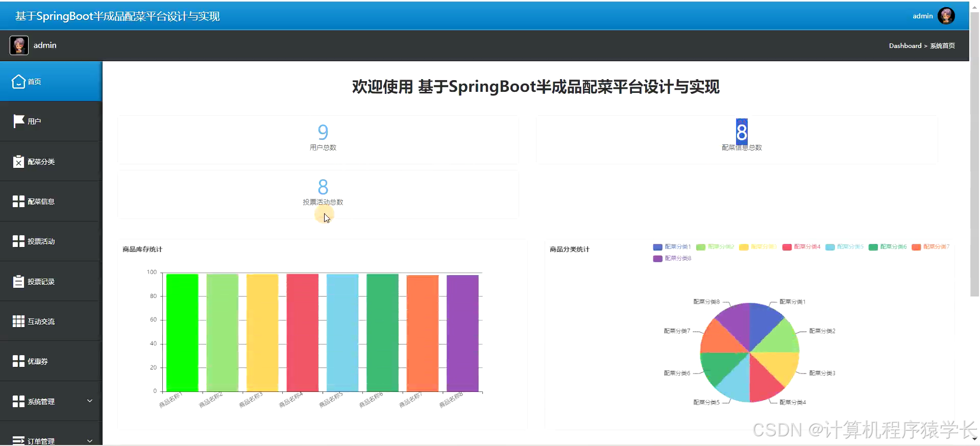
Task: Click the 商品分类统计 chart title
Action: pos(570,250)
